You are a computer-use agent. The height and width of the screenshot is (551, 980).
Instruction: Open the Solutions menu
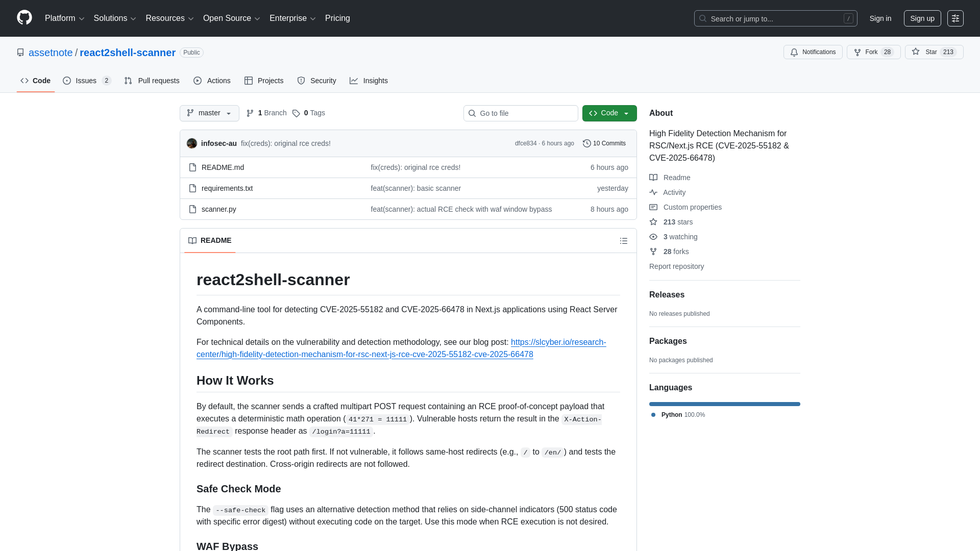[x=114, y=18]
